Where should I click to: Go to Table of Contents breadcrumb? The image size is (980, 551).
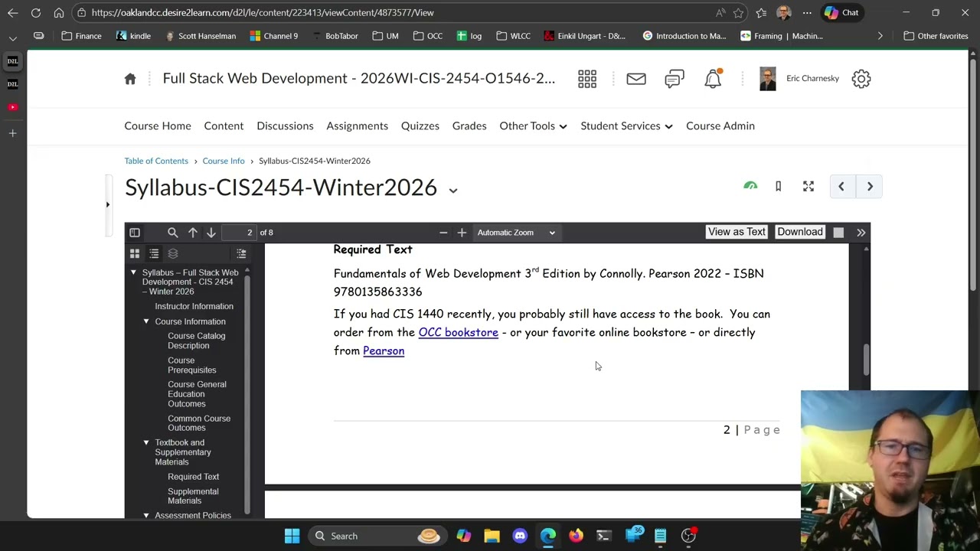pos(156,161)
